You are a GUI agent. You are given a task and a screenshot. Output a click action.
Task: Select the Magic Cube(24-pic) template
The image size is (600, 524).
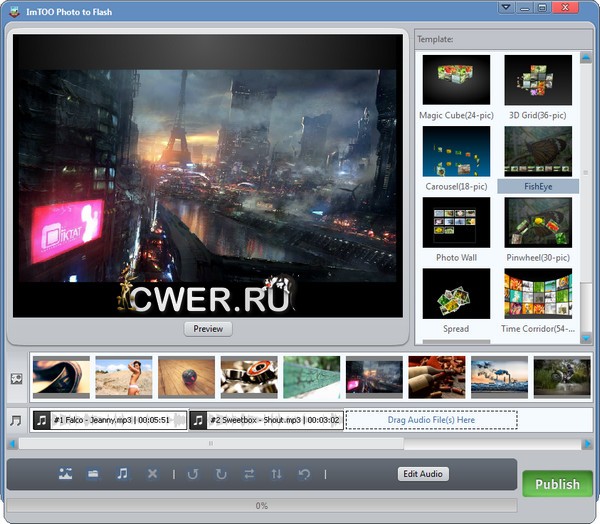[x=456, y=87]
